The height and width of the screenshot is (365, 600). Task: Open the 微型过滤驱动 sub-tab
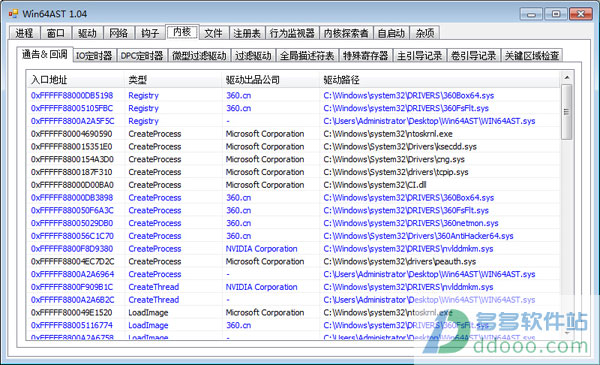(x=199, y=56)
